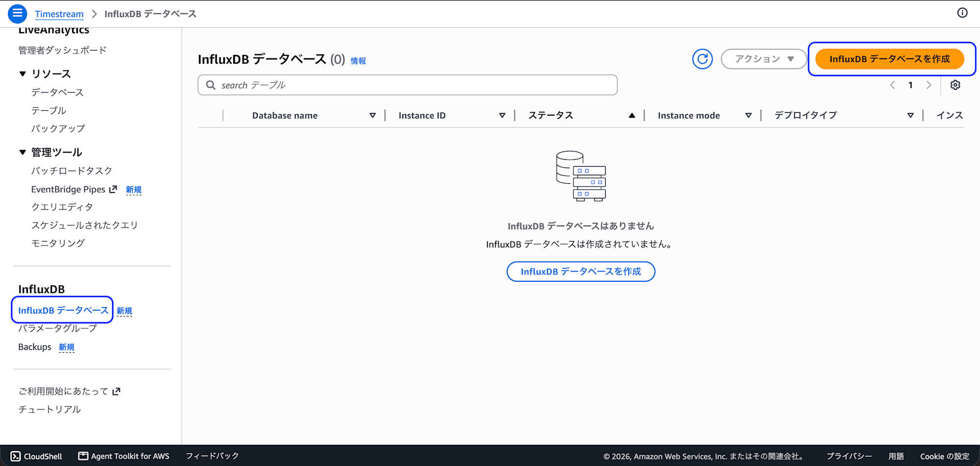Open the 情報 info link
Screen dimensions: 980x466
[358, 61]
